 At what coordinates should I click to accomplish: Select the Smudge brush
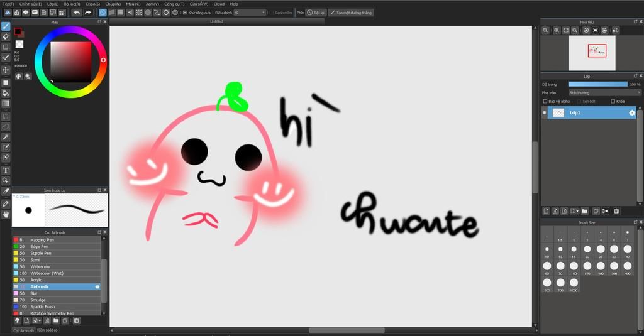point(56,300)
